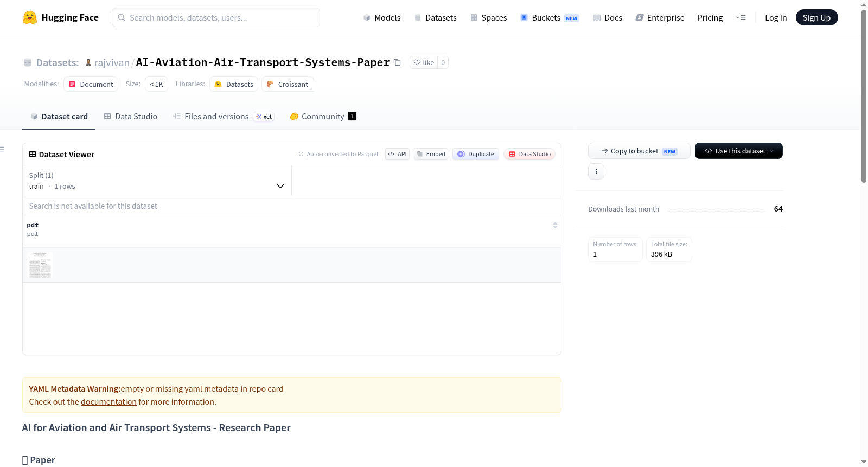
Task: Click the Copy to bucket button
Action: [639, 151]
